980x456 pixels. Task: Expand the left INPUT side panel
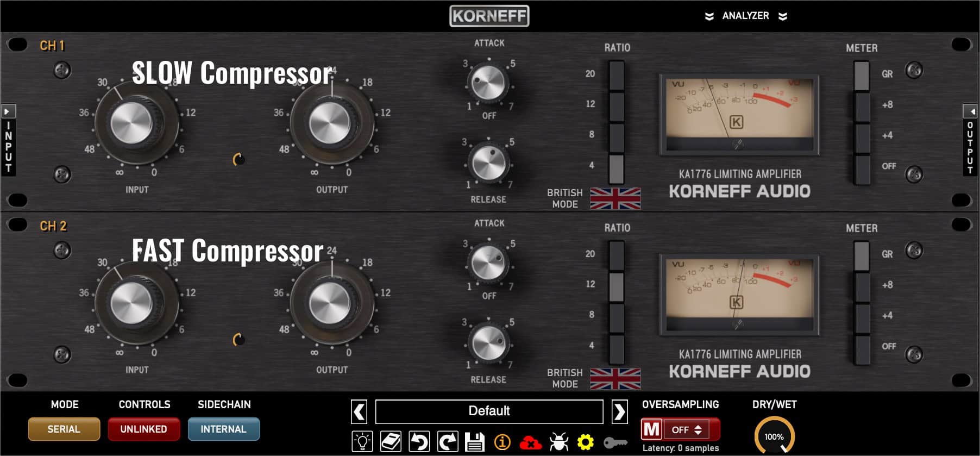tap(8, 140)
